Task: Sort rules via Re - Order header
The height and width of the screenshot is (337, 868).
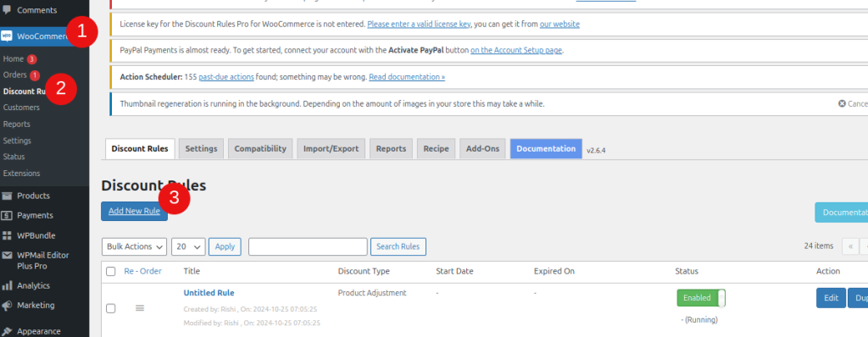Action: pyautogui.click(x=142, y=271)
